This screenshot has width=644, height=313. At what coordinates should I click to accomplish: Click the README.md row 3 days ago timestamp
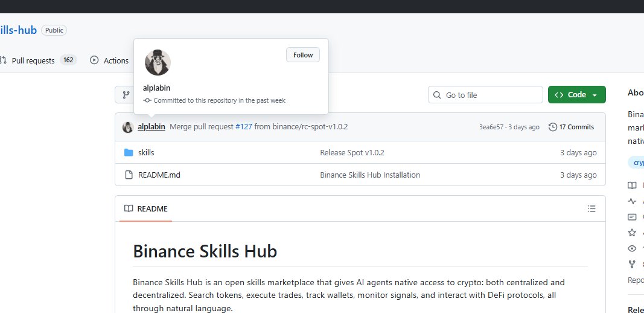click(x=578, y=175)
